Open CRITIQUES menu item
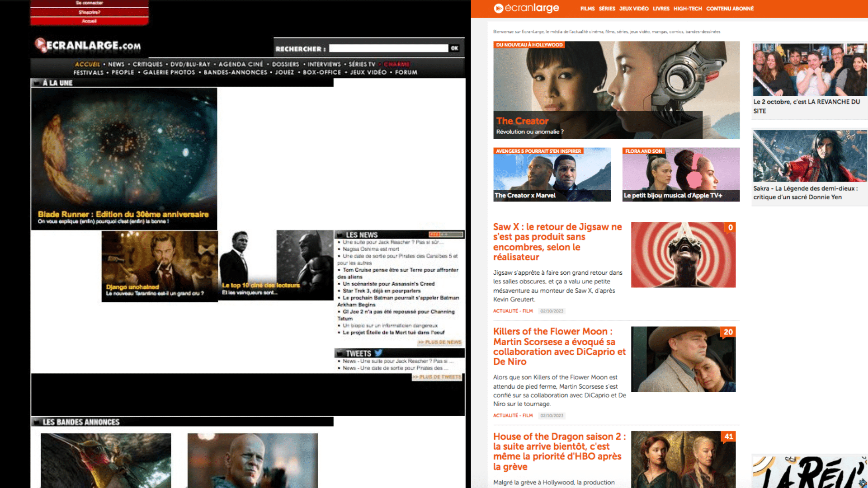This screenshot has width=868, height=488. click(147, 64)
